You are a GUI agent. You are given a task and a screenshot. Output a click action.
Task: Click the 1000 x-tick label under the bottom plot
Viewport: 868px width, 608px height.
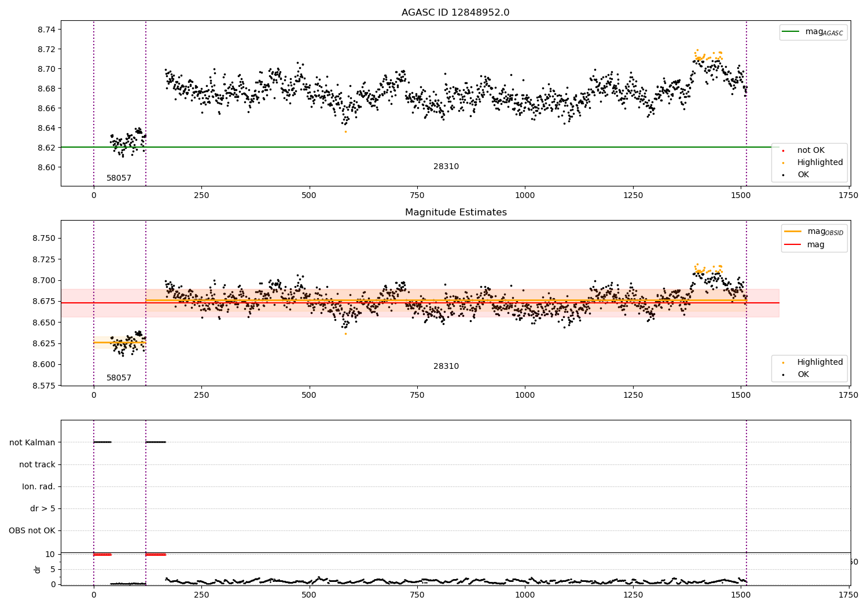(525, 595)
